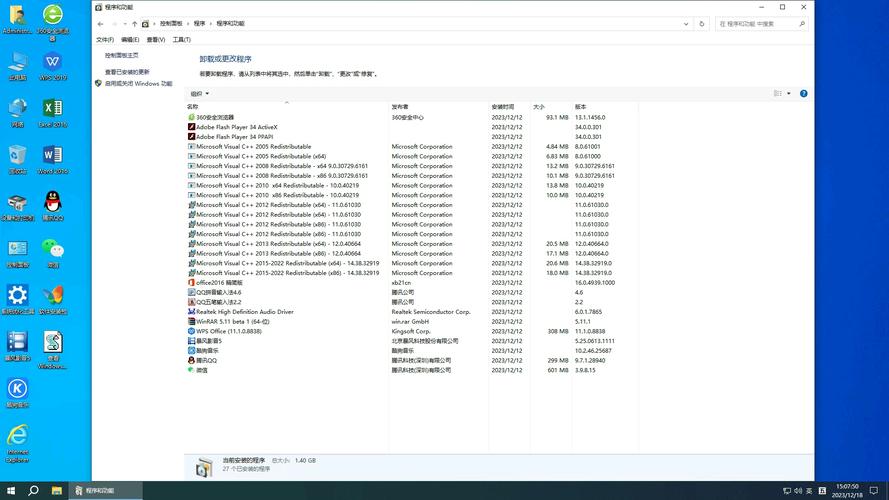
Task: Open the 工具(T) menu
Action: [181, 40]
